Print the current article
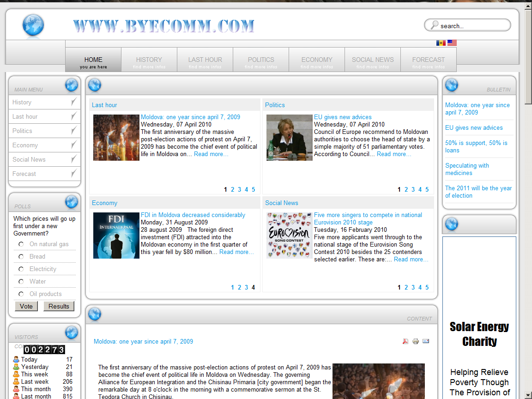532x399 pixels. pyautogui.click(x=416, y=341)
